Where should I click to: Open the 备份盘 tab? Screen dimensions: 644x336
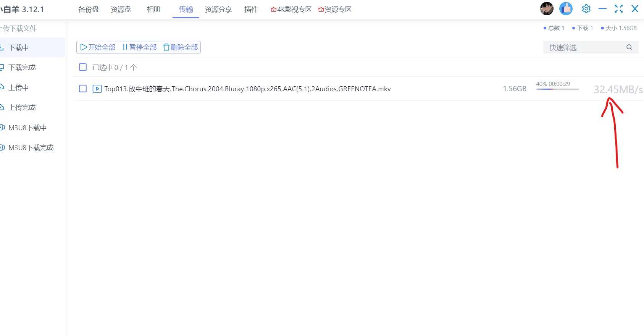(89, 10)
